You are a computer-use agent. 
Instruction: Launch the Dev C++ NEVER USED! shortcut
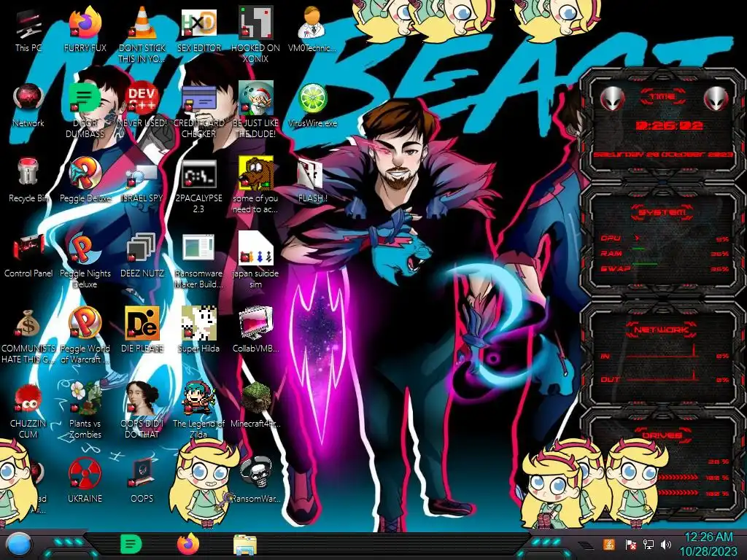[142, 105]
